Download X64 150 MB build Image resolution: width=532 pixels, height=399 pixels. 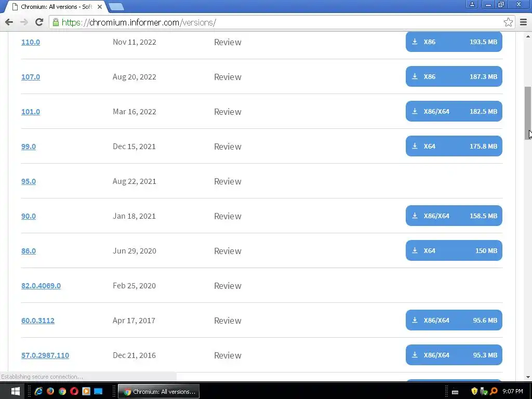pos(454,250)
